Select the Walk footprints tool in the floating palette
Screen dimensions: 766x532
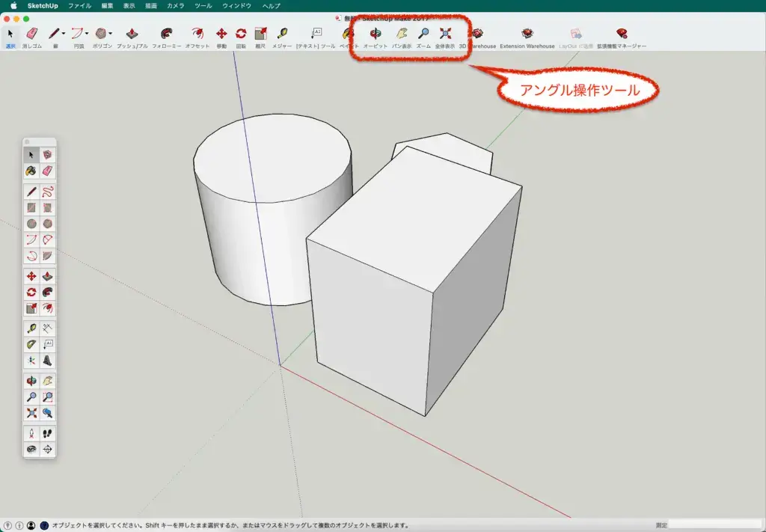(47, 434)
